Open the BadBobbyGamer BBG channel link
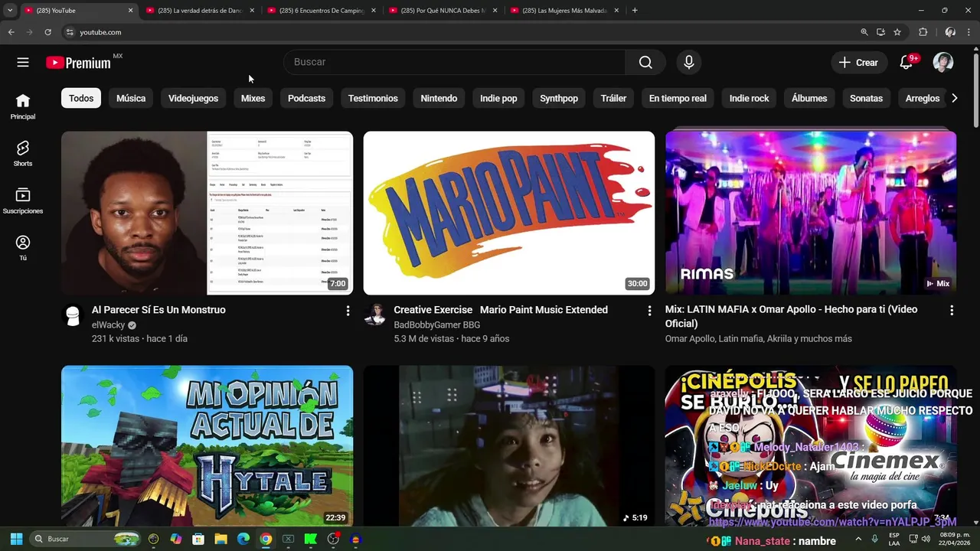 click(x=436, y=324)
